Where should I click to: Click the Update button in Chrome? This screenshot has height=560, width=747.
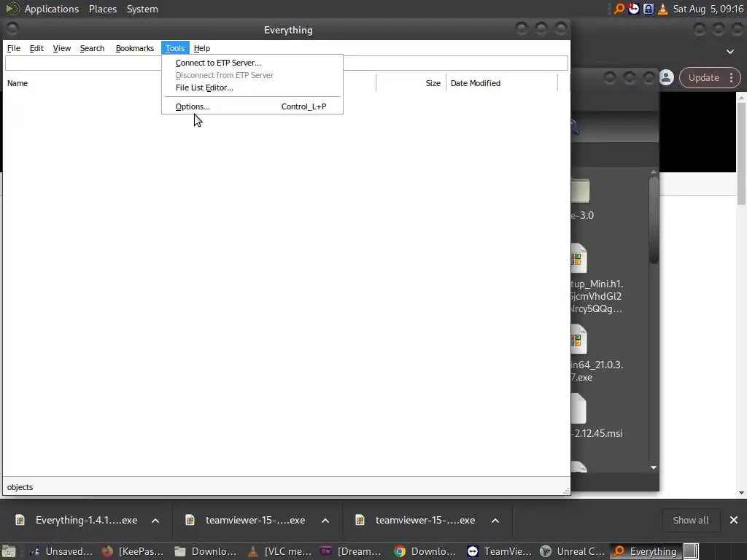[x=703, y=77]
